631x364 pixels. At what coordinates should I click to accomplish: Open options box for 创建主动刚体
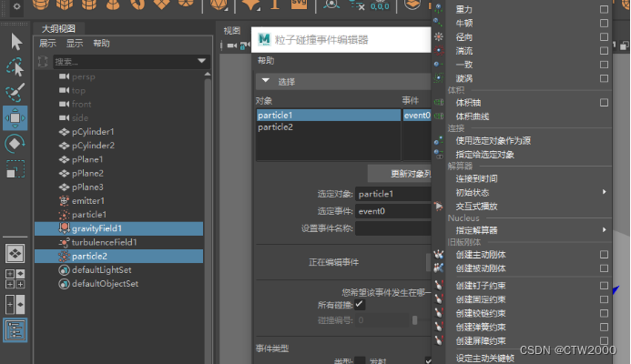pyautogui.click(x=604, y=254)
